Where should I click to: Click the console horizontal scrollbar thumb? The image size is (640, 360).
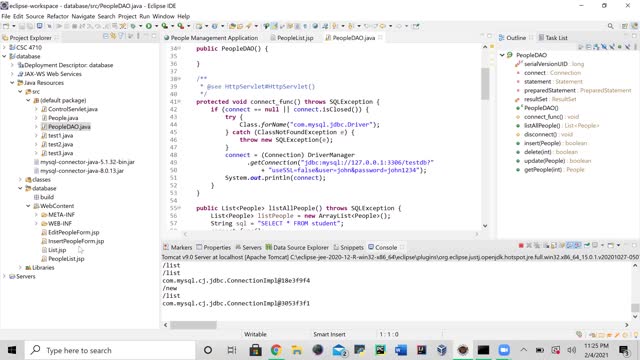[193, 325]
